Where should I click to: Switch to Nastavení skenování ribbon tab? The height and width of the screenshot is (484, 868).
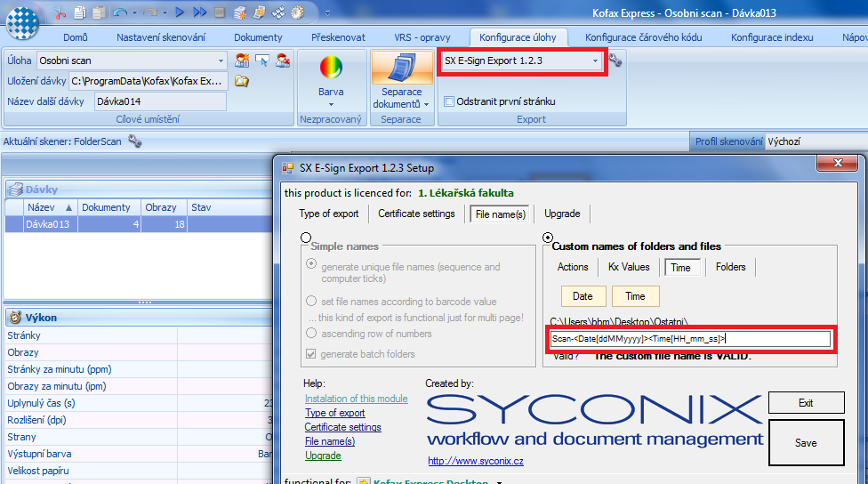(161, 37)
